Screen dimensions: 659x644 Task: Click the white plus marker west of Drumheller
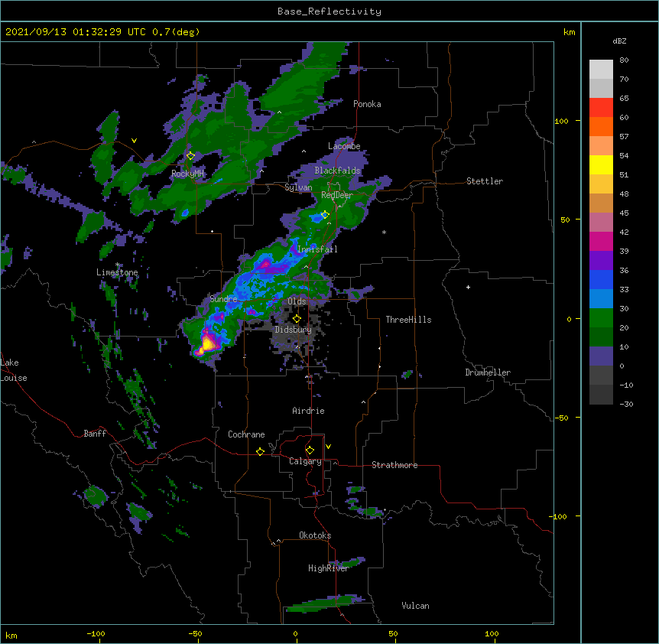468,287
